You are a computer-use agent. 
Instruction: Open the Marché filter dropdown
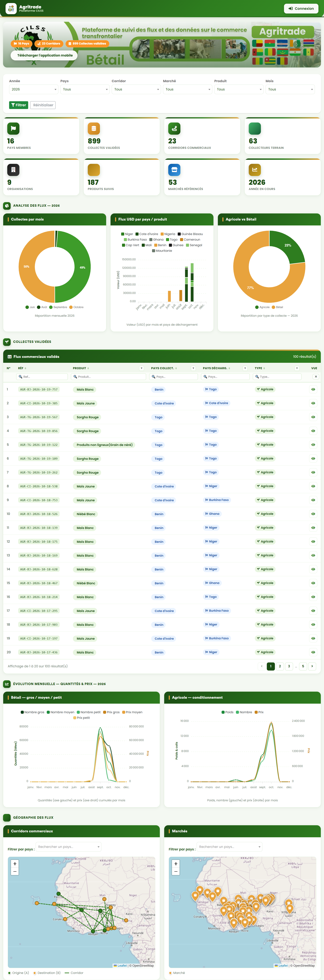click(x=187, y=89)
